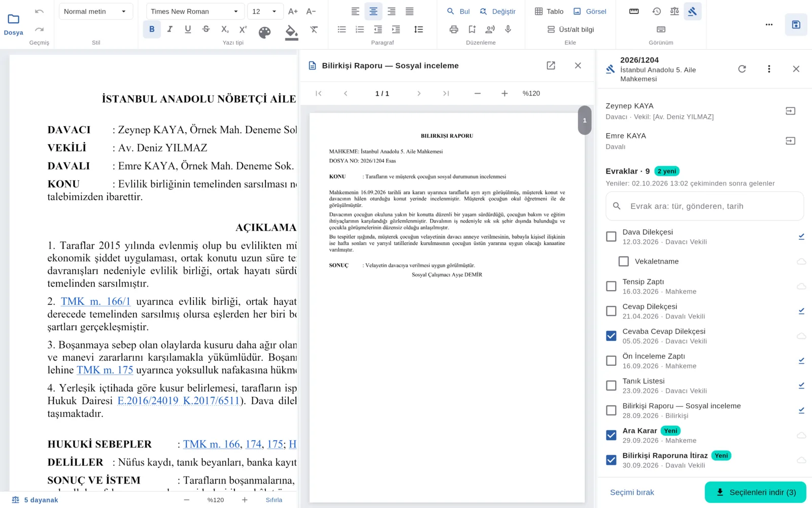Click Seçimi bırak link
Screen dimensions: 812x508
pos(632,492)
